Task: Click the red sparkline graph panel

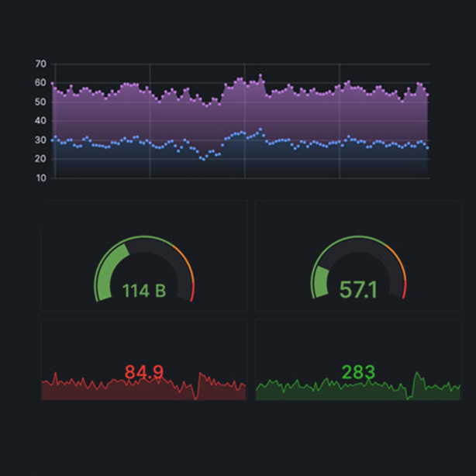Action: coord(144,360)
